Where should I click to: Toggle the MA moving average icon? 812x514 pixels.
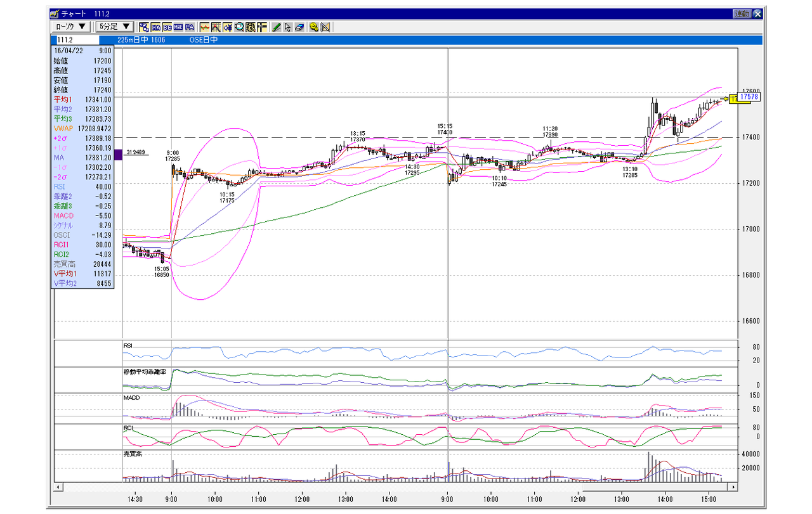(x=156, y=27)
